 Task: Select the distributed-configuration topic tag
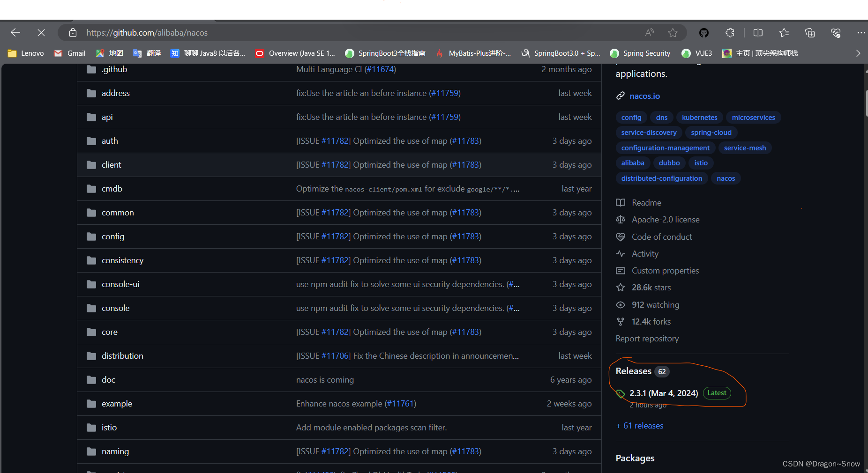coord(661,178)
